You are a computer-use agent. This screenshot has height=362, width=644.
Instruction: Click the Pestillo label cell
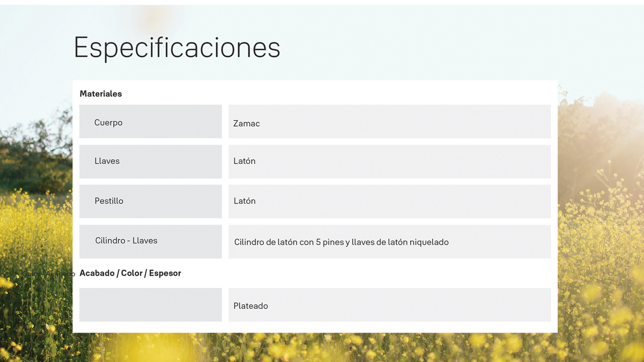pos(150,201)
